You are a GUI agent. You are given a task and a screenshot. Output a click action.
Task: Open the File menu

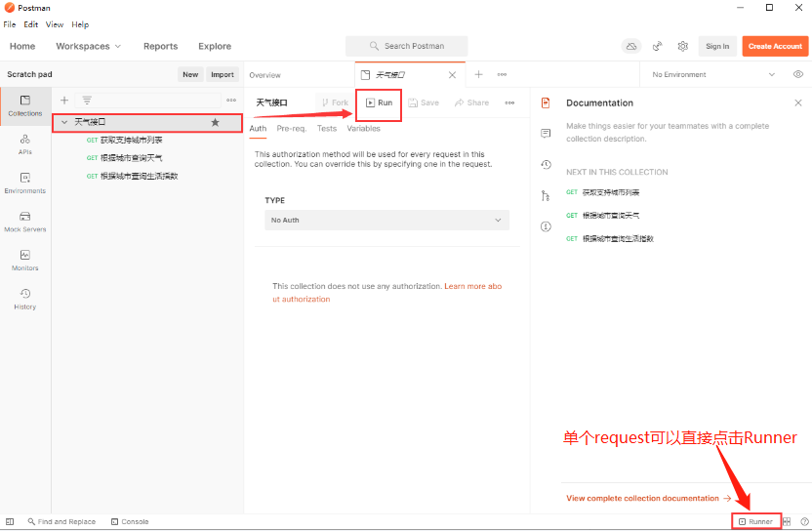click(10, 24)
